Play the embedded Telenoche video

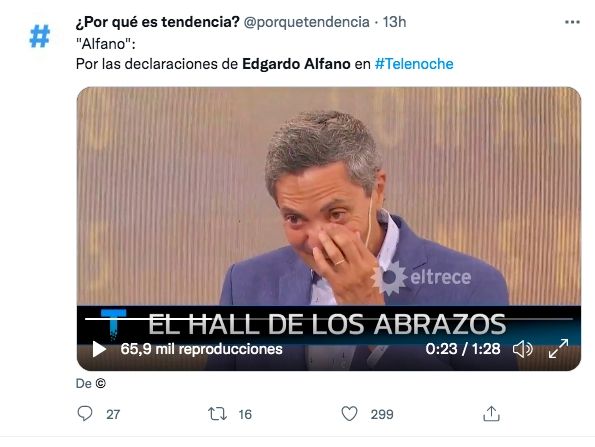coord(99,349)
